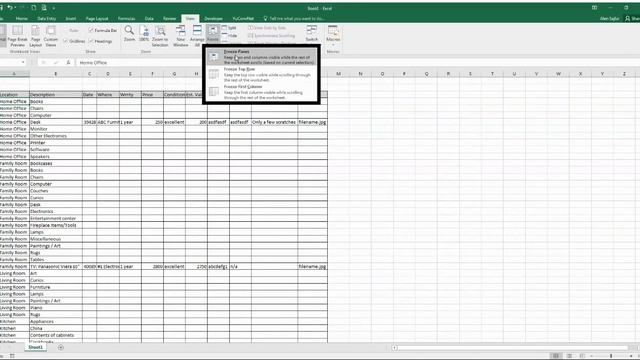Click the Ribbon Display Options icon
Viewport: 640px width, 360px height.
tap(594, 8)
